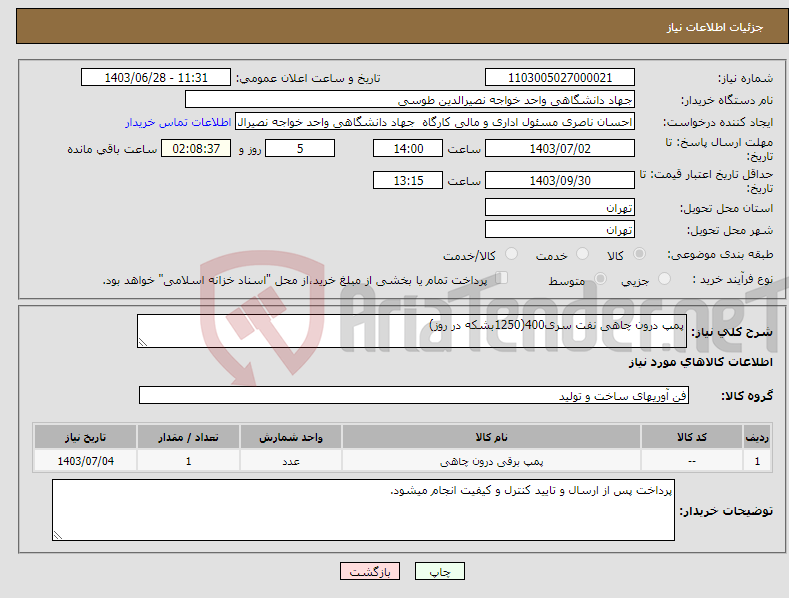Click resize grip of the buyer notes textarea
Image resolution: width=789 pixels, height=598 pixels.
coord(58,536)
